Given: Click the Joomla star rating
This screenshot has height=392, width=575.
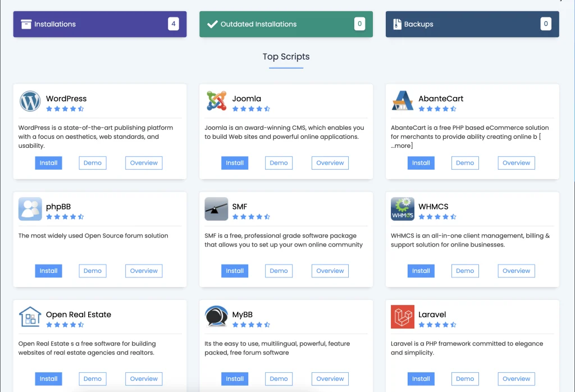Looking at the screenshot, I should [x=251, y=109].
